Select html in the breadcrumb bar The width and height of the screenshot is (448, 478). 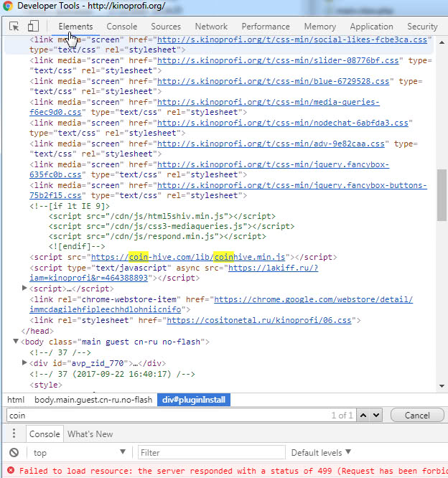point(16,400)
